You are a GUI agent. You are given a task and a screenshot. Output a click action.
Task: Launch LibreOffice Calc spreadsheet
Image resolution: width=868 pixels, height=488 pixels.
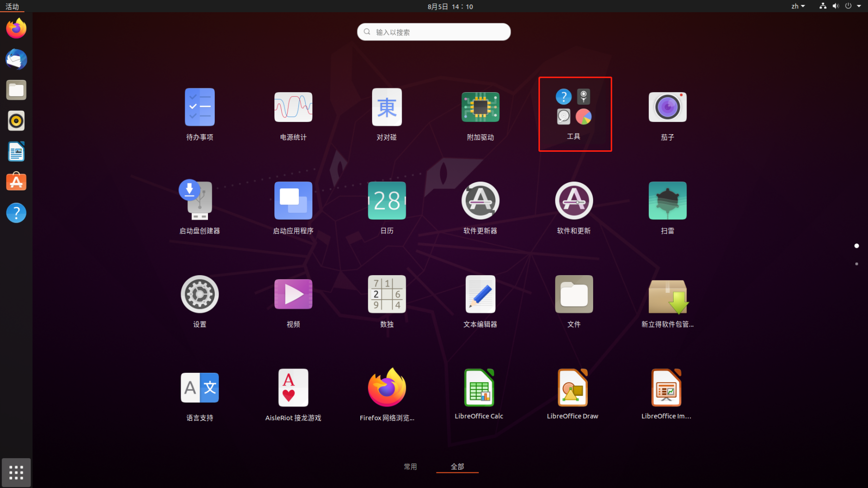pos(479,388)
